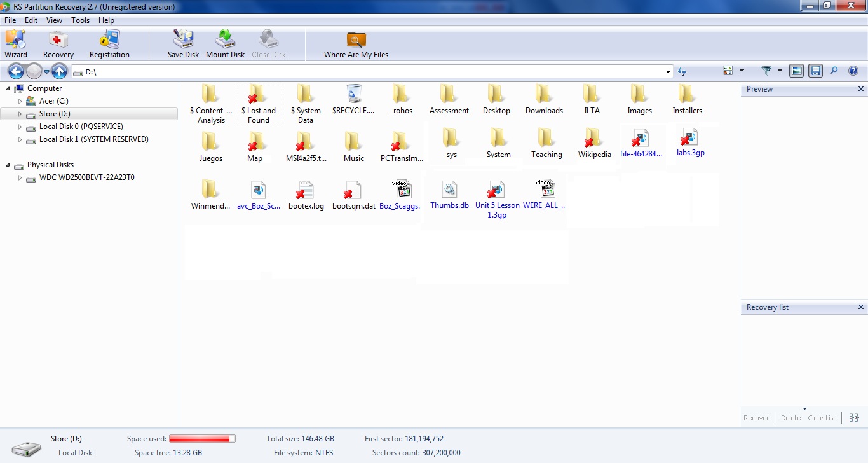
Task: Open the Tools menu
Action: pyautogui.click(x=80, y=20)
